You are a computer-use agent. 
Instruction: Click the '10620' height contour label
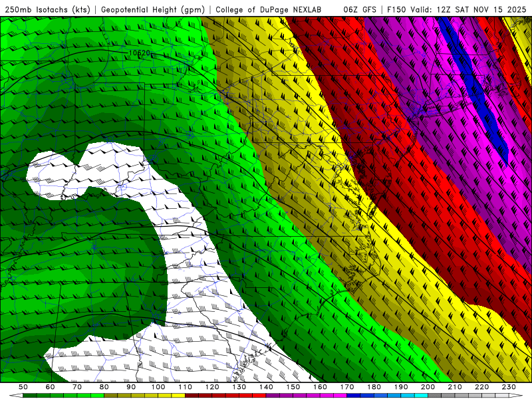140,53
